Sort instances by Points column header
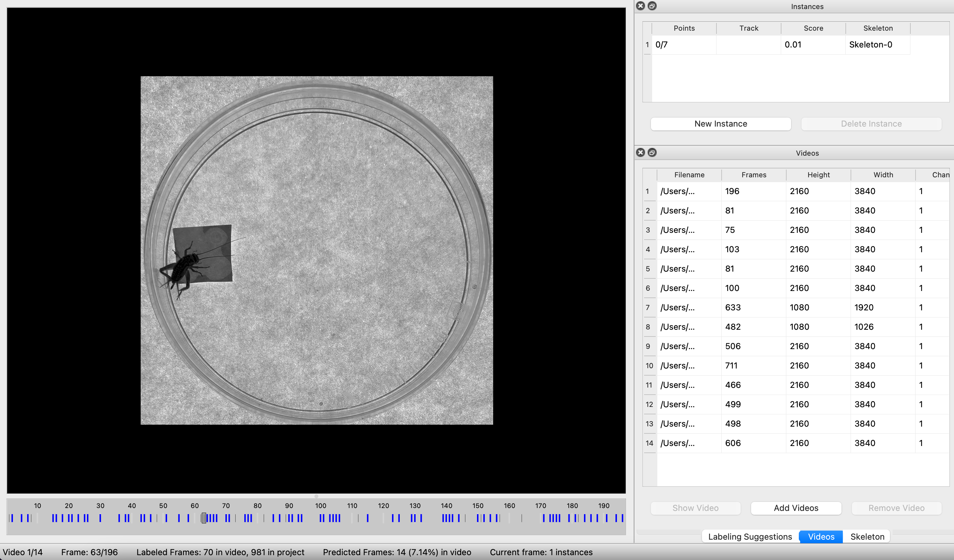Viewport: 954px width, 560px height. [x=684, y=28]
